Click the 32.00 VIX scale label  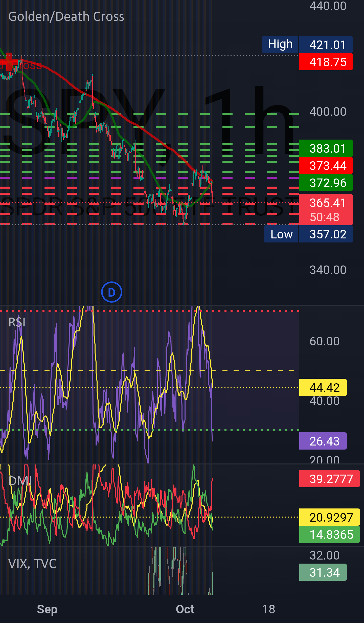[x=325, y=555]
